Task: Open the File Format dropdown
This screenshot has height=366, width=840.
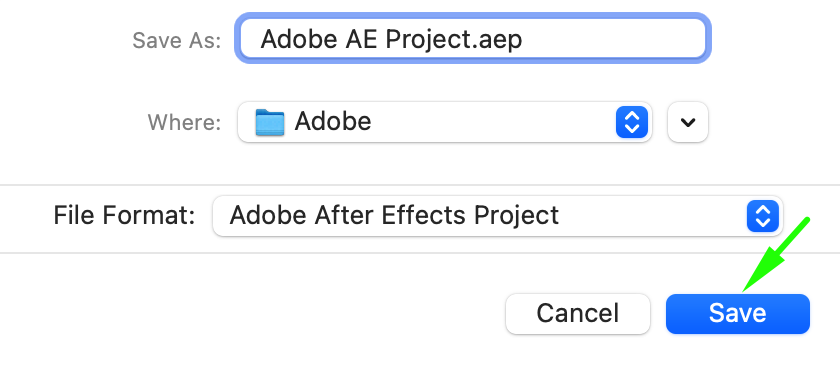Action: point(498,216)
